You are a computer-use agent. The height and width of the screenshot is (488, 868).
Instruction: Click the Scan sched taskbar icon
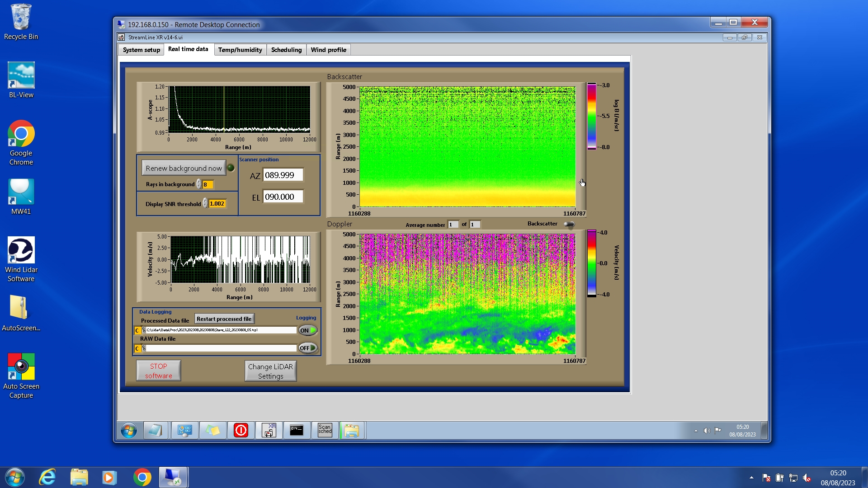pyautogui.click(x=325, y=430)
